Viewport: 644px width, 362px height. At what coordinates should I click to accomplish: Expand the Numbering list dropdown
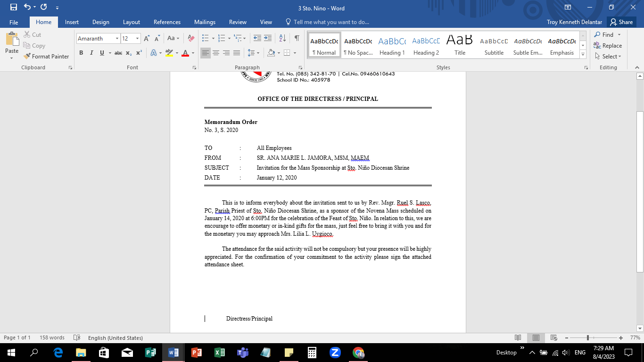tap(229, 38)
